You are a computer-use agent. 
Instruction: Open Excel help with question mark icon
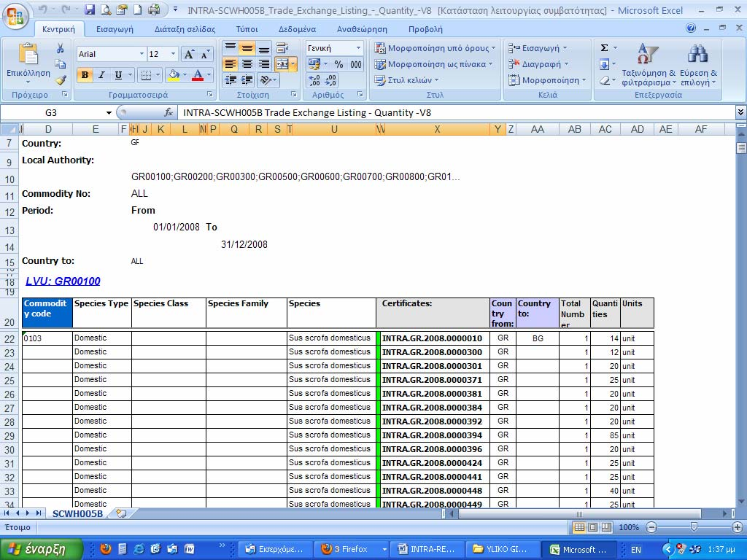(x=691, y=28)
